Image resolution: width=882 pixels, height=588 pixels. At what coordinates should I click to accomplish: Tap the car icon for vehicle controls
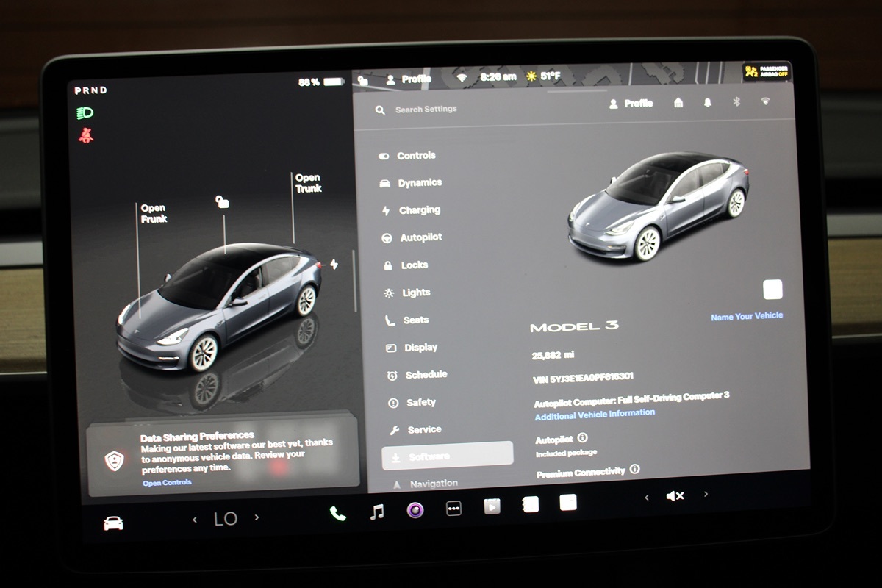(113, 523)
